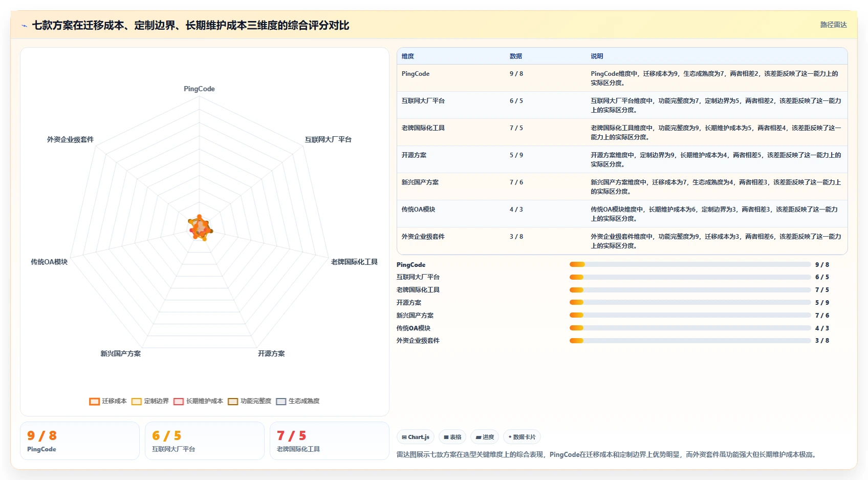Viewport: 868px width, 480px height.
Task: Click the 路径雷达 label in the header
Action: pyautogui.click(x=833, y=25)
